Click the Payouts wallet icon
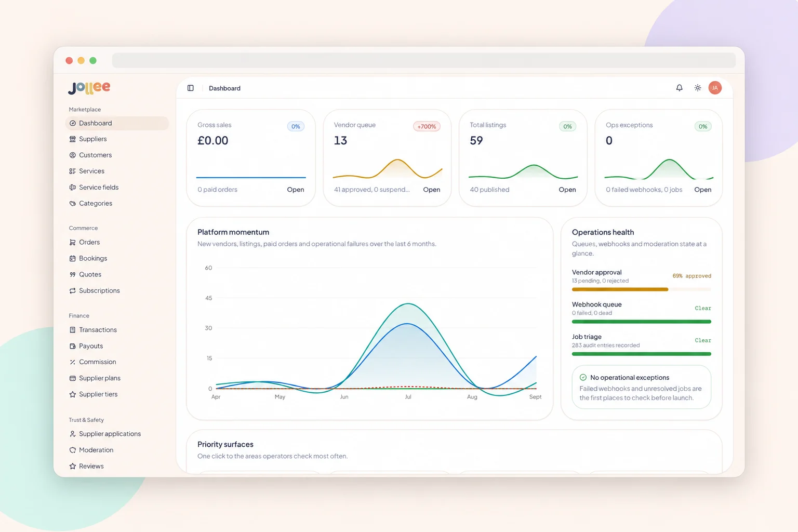Screen dimensions: 798x532 click(x=73, y=346)
